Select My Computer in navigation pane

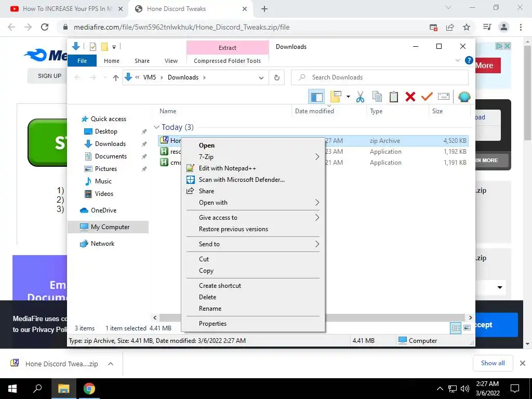pyautogui.click(x=110, y=227)
